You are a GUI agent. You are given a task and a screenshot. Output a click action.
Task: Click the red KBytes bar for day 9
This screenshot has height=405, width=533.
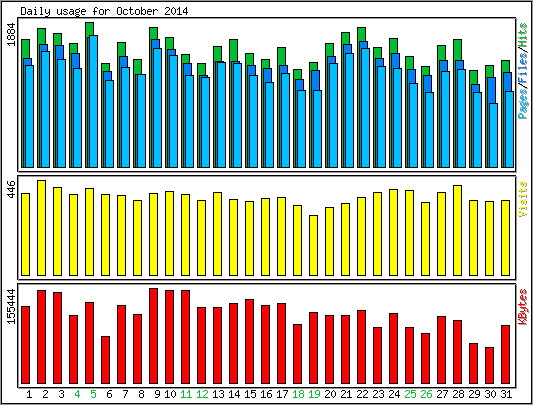pos(153,336)
